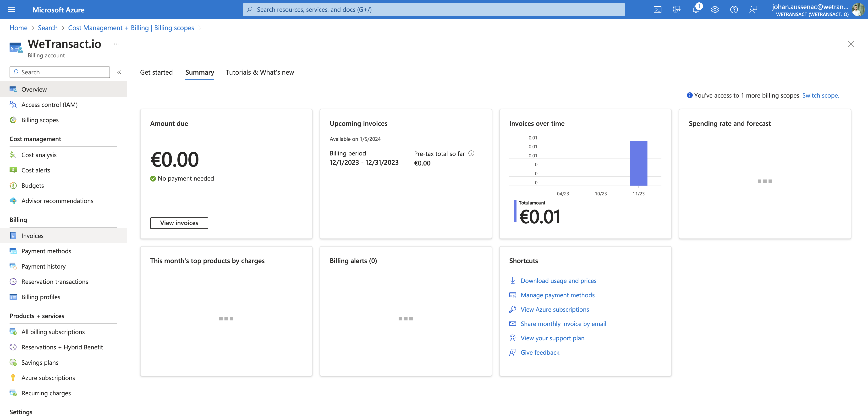Focus the top search resources box
The height and width of the screenshot is (419, 868).
[434, 9]
